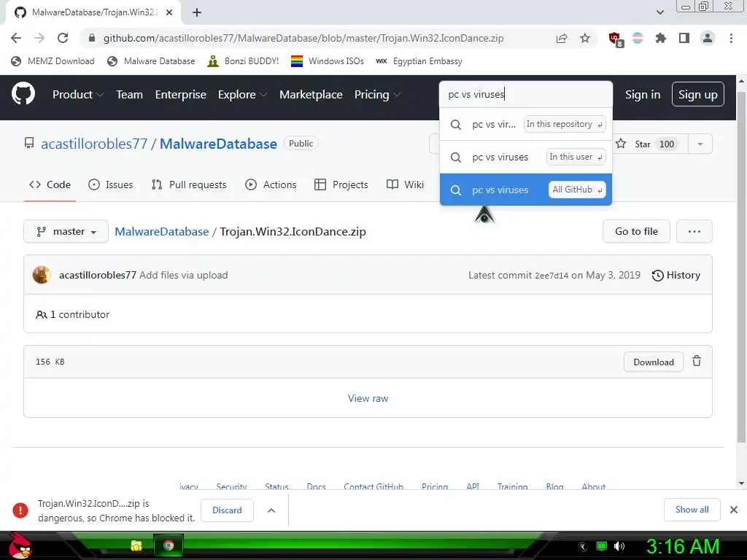Viewport: 747px width, 560px height.
Task: Open the uBlock shield extension
Action: (x=615, y=39)
